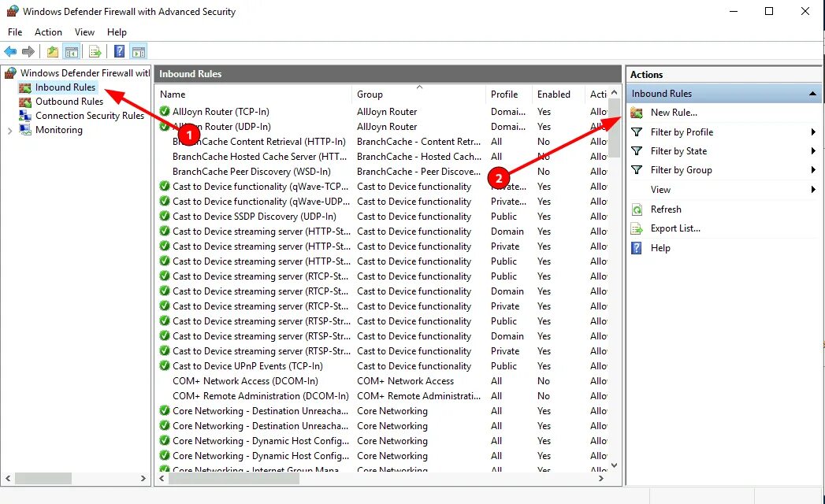Click the firewall app icon in the title bar
825x504 pixels.
click(12, 11)
